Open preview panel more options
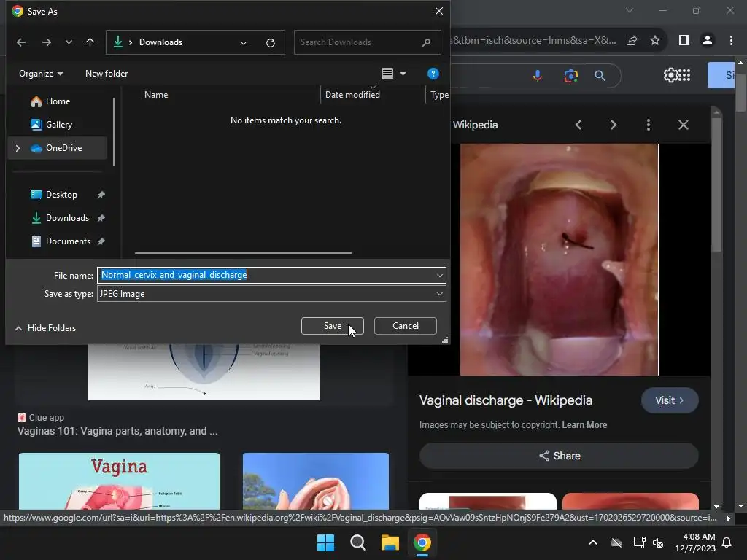This screenshot has height=560, width=747. [x=648, y=125]
